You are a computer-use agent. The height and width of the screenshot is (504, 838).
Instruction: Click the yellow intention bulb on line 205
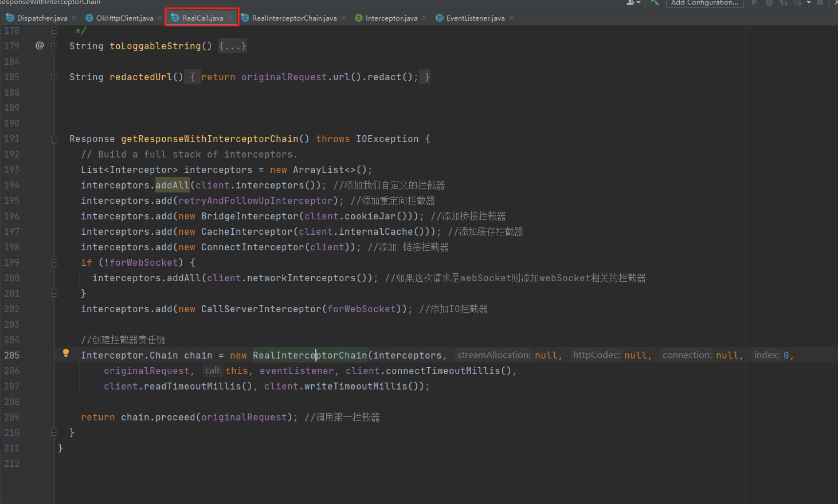(66, 353)
